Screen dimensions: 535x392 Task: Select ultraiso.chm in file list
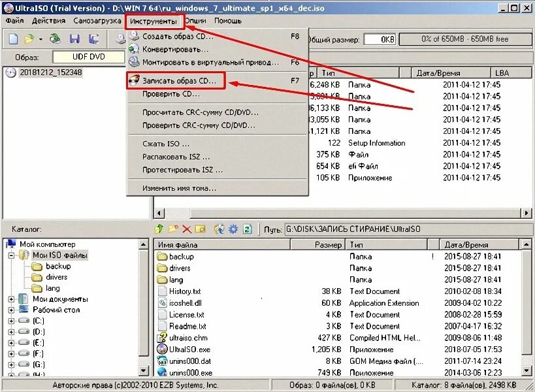188,338
